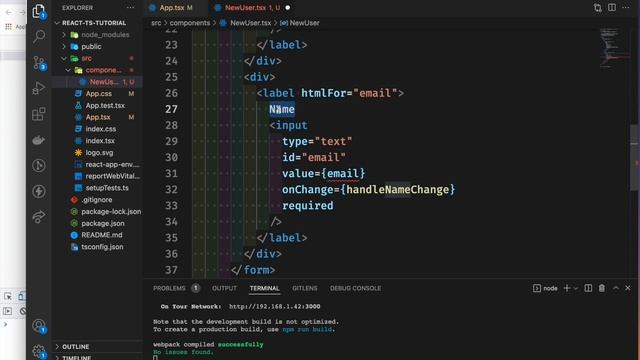Click the components breadcrumb segment
640x360 pixels.
click(189, 23)
